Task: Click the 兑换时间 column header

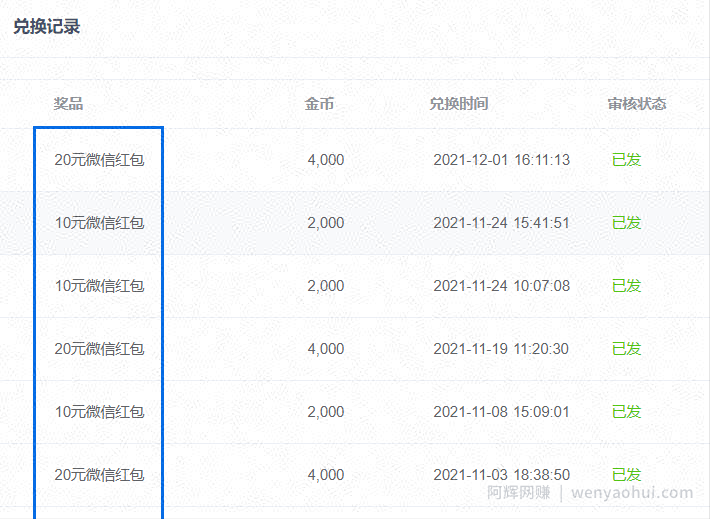Action: click(x=459, y=104)
